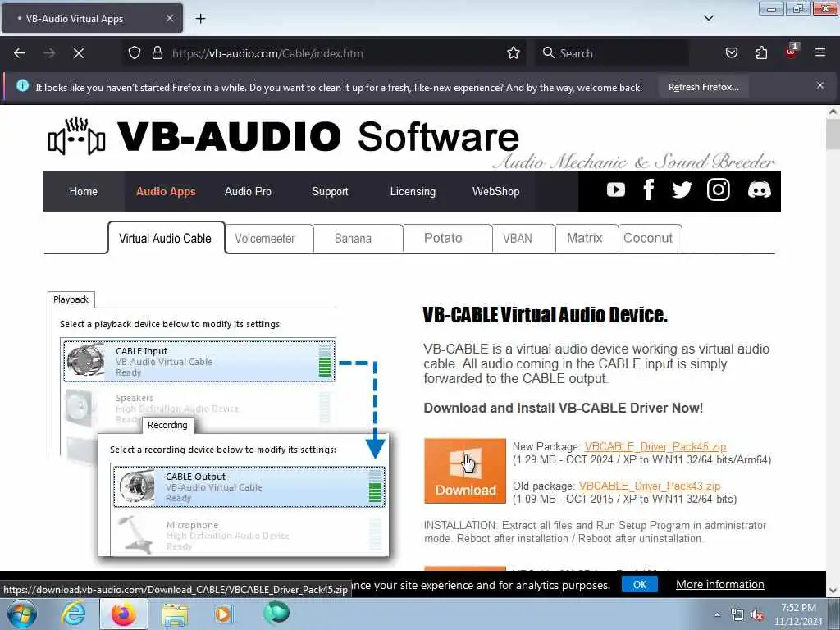
Task: Open VB-Audio Facebook page icon
Action: tap(648, 189)
